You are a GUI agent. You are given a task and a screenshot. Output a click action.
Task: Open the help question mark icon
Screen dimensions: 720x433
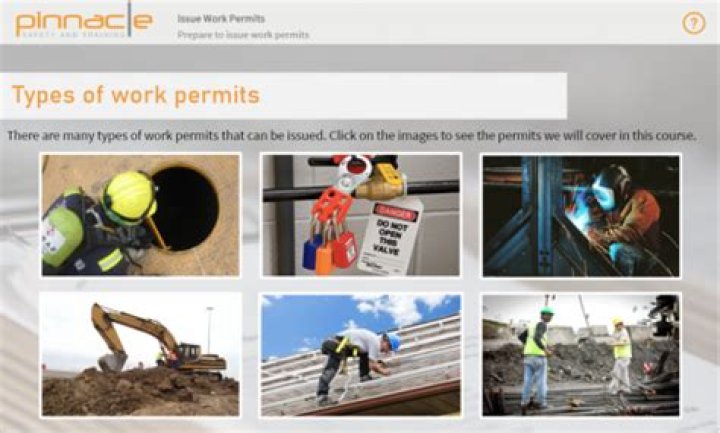pos(693,23)
